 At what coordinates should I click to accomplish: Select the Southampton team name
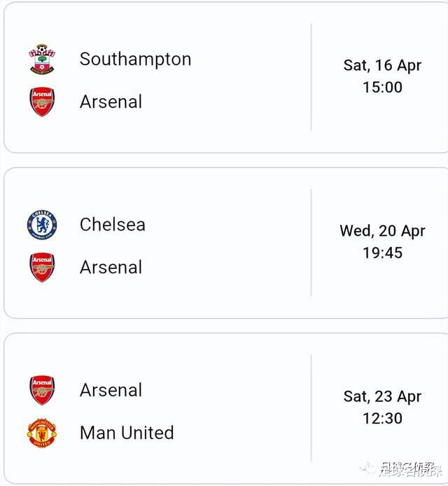135,60
